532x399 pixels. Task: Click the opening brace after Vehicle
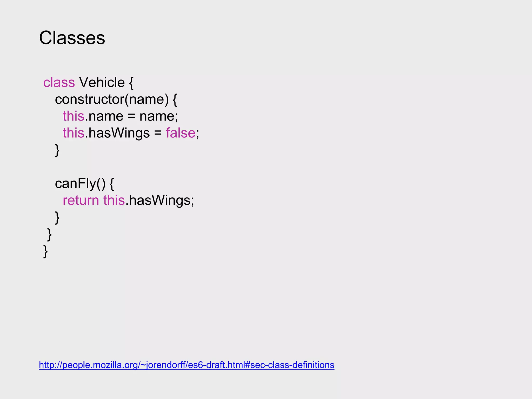pos(131,83)
